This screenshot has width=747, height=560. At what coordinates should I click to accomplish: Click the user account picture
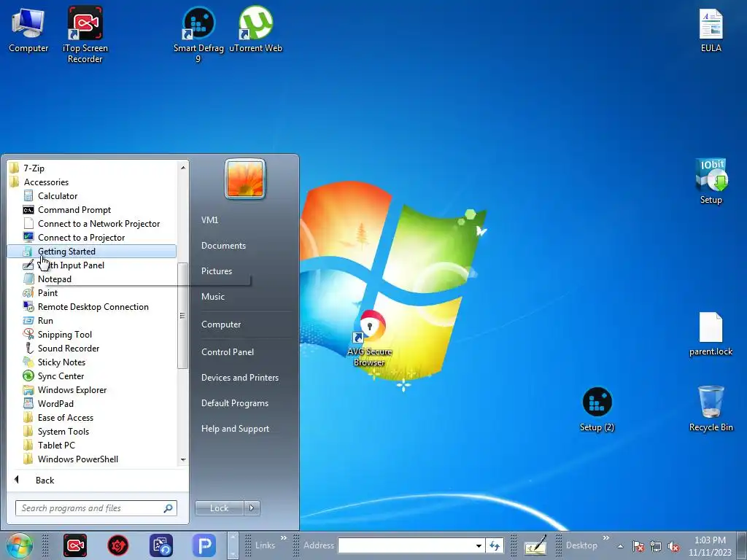point(245,179)
